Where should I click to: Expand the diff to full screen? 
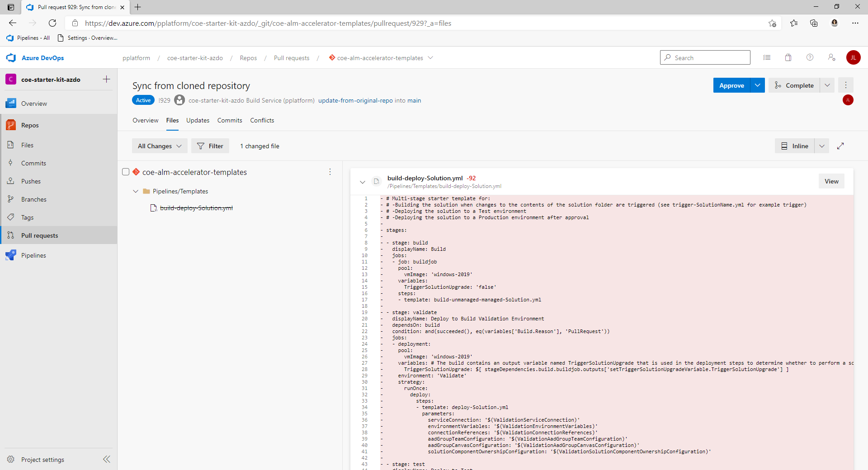[x=841, y=146]
